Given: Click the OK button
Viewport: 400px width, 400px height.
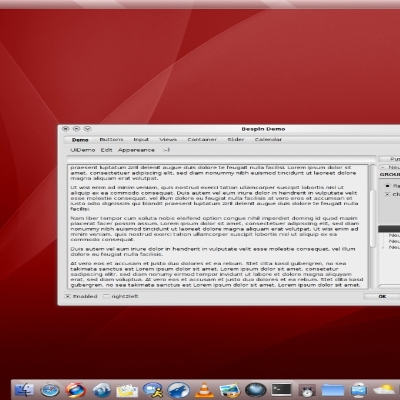Looking at the screenshot, I should tap(382, 296).
